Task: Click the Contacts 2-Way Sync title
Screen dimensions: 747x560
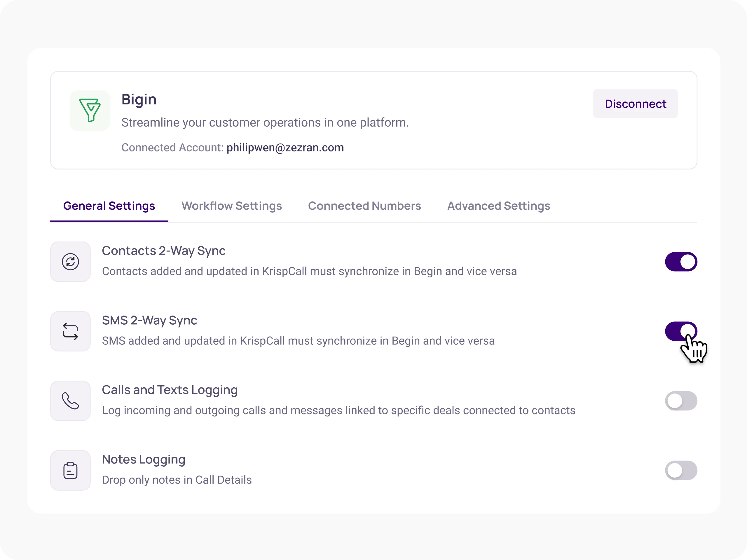Action: 164,251
